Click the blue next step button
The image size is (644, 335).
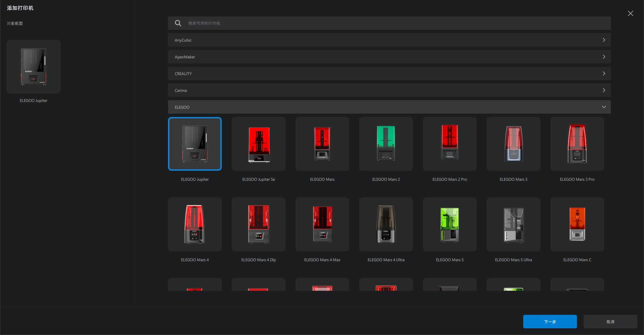(550, 322)
